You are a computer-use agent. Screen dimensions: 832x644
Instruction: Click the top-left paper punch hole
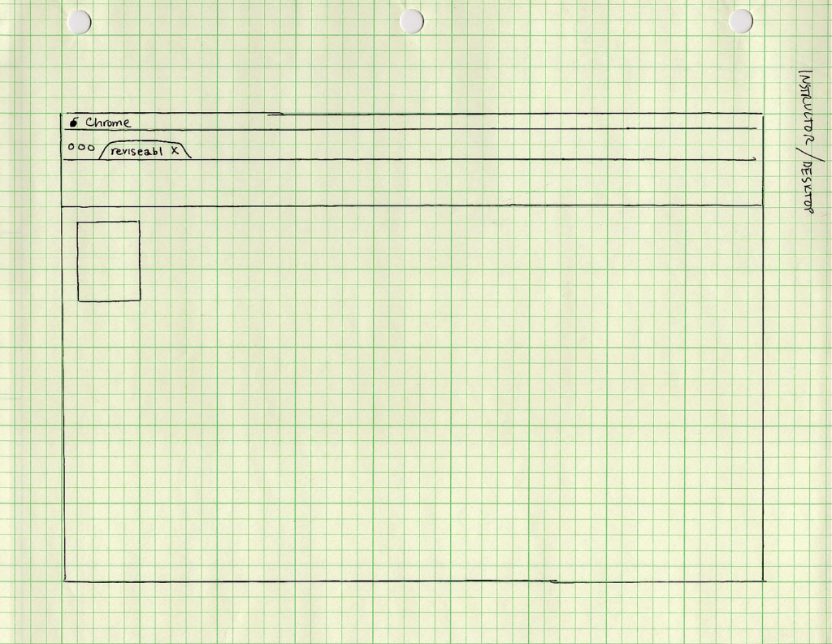pos(79,22)
